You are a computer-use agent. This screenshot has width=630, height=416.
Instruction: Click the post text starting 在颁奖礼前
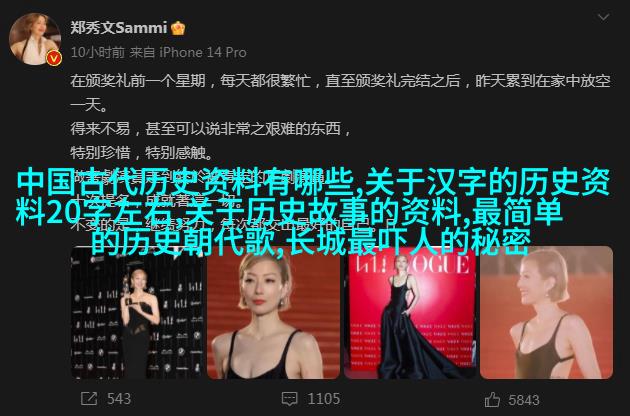[x=341, y=93]
